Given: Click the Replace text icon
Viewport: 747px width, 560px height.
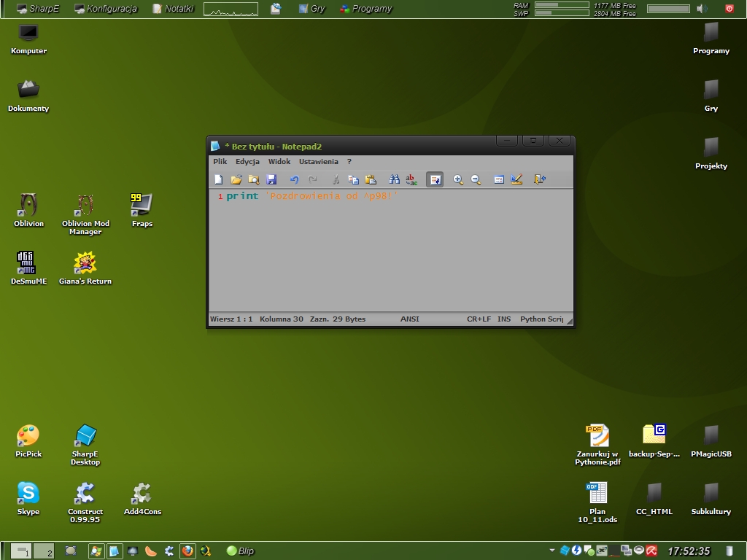Looking at the screenshot, I should 411,179.
